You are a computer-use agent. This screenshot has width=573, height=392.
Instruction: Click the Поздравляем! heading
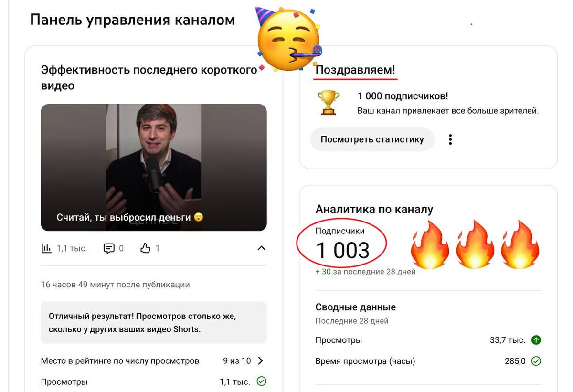tap(355, 70)
